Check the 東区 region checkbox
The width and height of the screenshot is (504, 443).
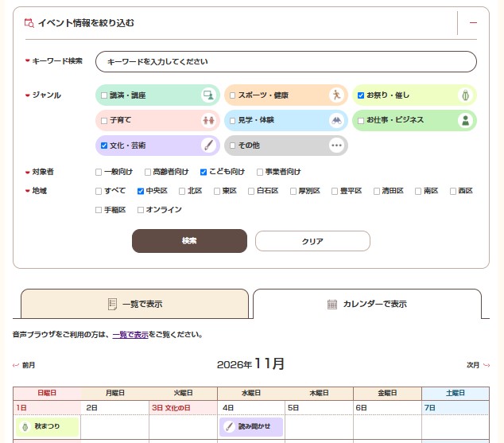click(217, 192)
